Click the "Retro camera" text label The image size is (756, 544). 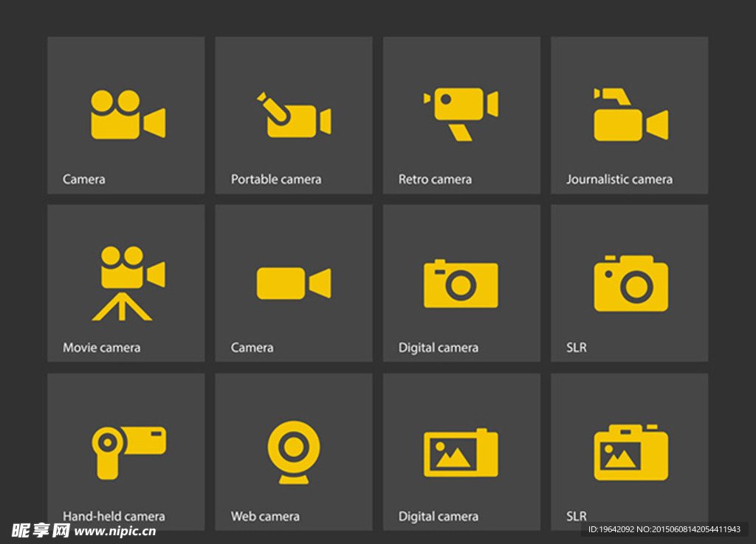pyautogui.click(x=435, y=179)
